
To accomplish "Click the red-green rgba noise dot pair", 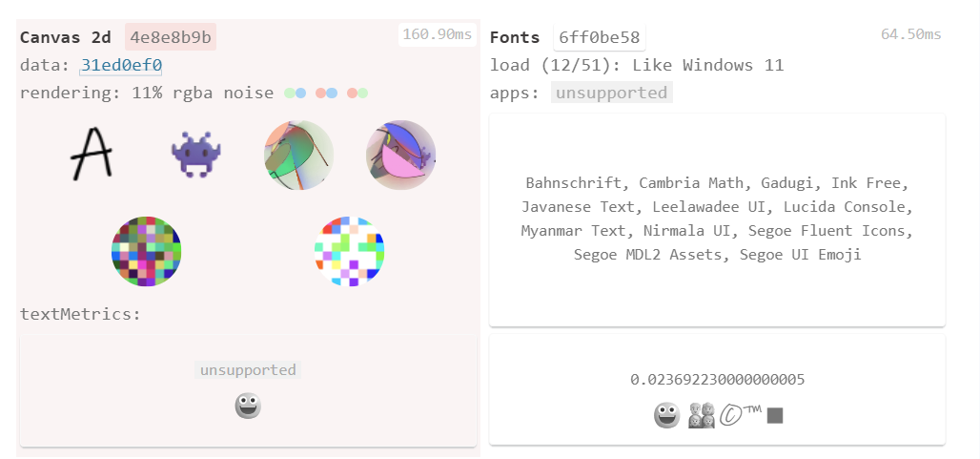I will (x=357, y=94).
